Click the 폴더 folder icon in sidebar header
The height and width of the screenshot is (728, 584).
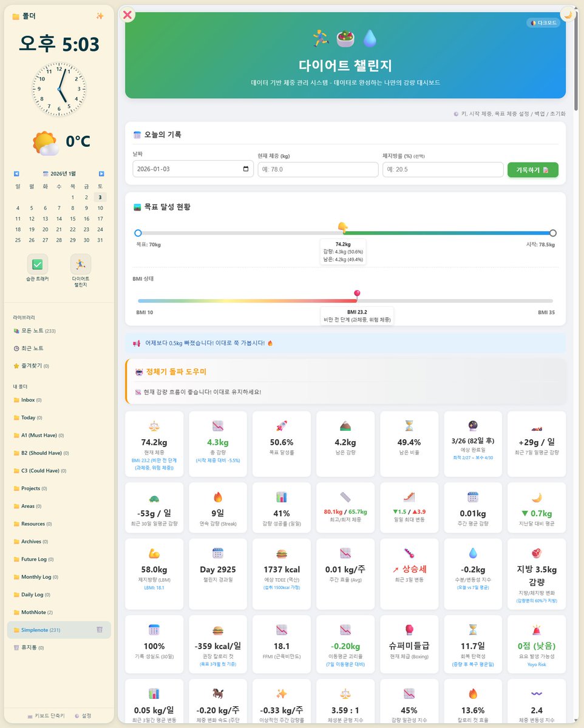[x=16, y=16]
